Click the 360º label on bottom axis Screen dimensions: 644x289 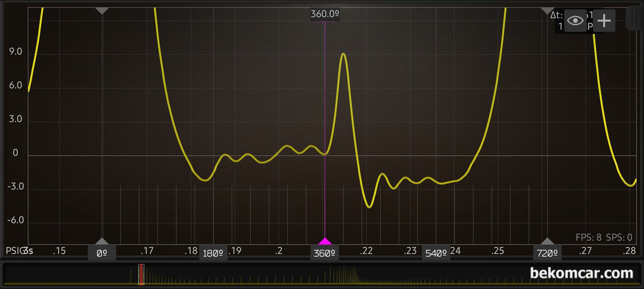tap(325, 253)
